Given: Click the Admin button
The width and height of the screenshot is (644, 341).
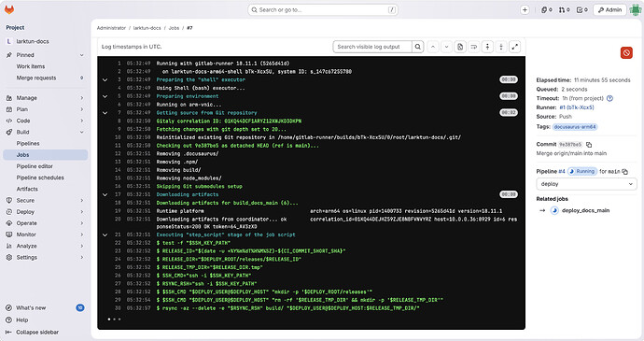Looking at the screenshot, I should [609, 10].
